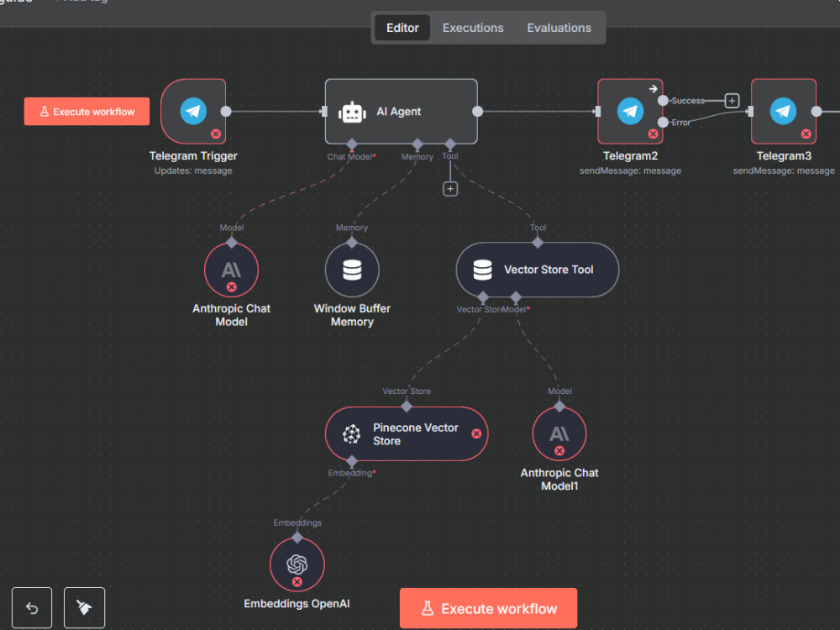Click the error badge on Telegram3 node
Viewport: 840px width, 630px height.
tap(806, 134)
